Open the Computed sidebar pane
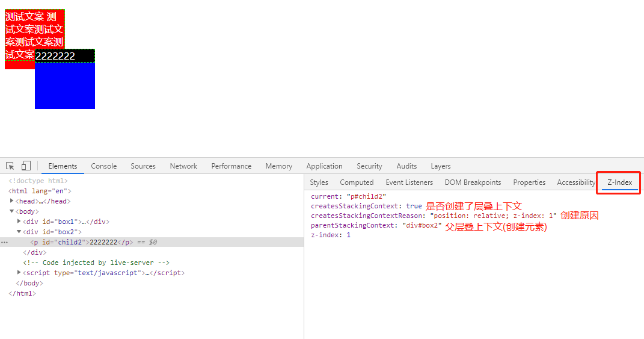The image size is (644, 339). [357, 182]
